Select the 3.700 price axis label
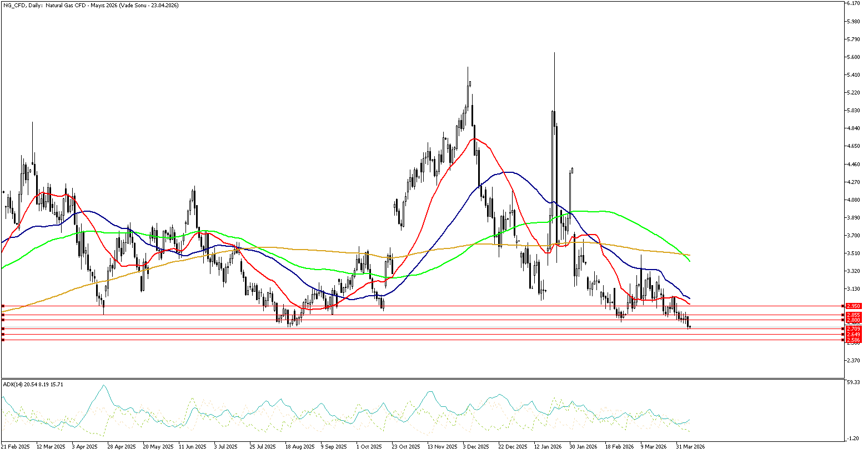The image size is (868, 453). click(854, 235)
